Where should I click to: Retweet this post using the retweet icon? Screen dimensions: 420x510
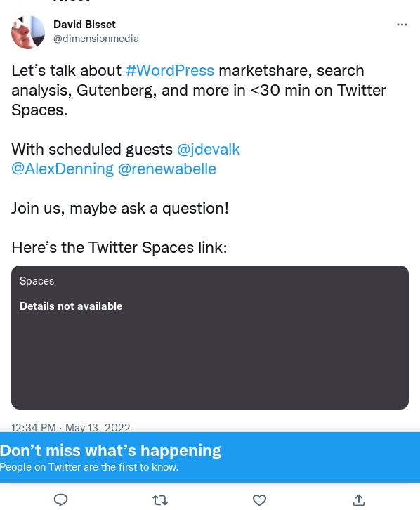pyautogui.click(x=160, y=500)
